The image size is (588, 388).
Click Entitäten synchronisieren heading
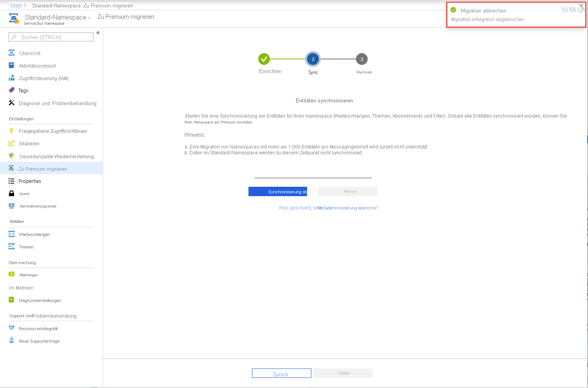(x=324, y=101)
